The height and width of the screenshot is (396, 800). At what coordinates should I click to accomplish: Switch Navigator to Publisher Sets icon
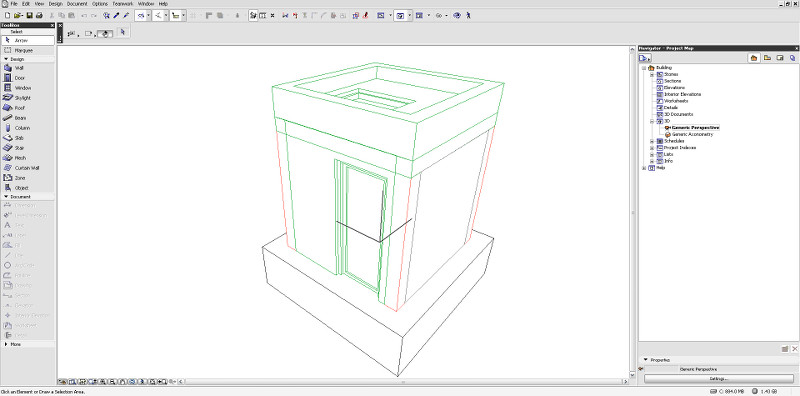coord(792,58)
